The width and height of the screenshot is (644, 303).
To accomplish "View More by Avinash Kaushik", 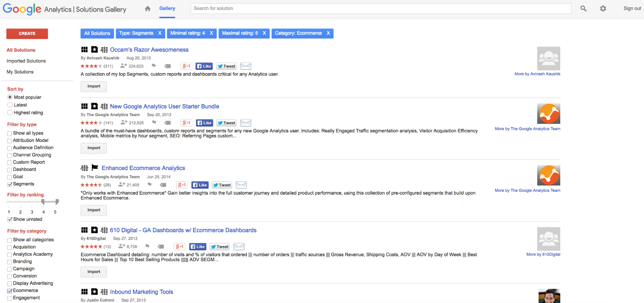I will 537,74.
